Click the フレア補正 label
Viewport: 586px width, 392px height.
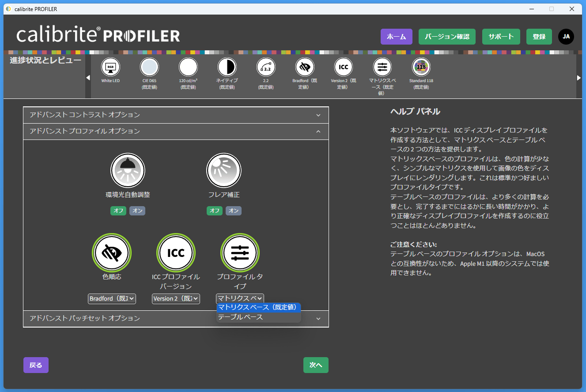[x=224, y=194]
